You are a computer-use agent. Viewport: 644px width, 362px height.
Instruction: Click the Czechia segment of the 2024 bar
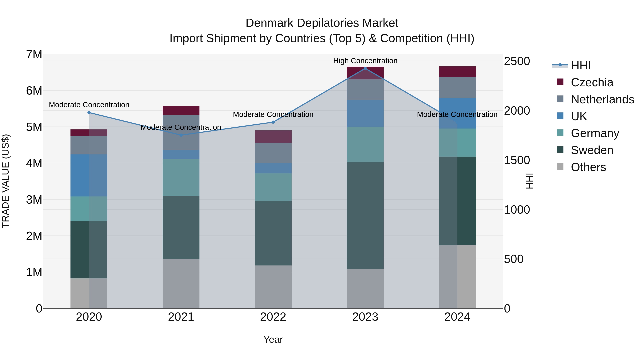(457, 72)
